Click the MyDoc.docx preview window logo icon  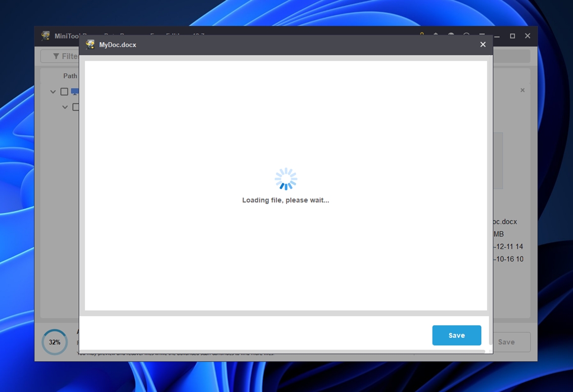90,45
